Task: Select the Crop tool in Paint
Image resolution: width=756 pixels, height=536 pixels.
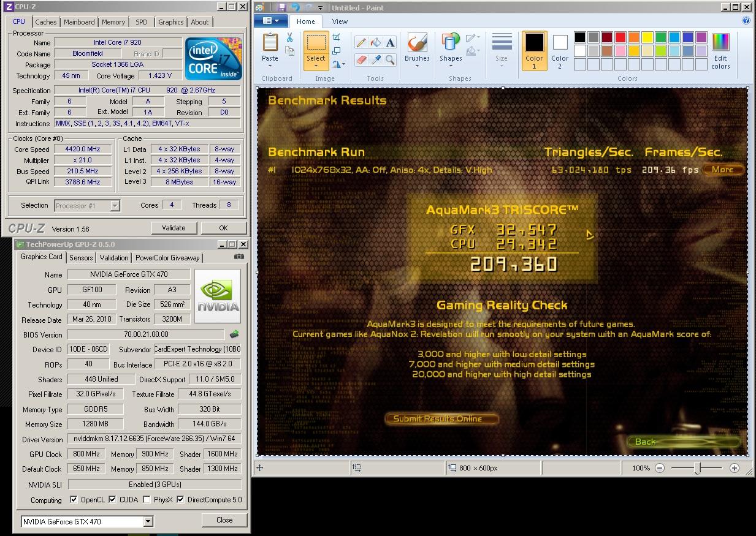Action: (337, 37)
